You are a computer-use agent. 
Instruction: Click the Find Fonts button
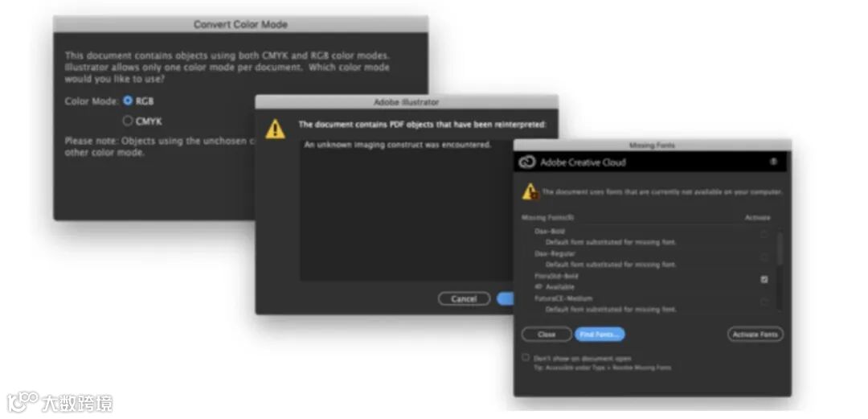point(600,335)
